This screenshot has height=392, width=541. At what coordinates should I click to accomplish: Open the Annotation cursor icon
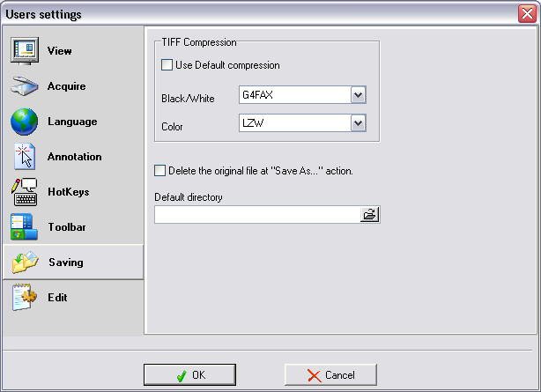tap(24, 157)
